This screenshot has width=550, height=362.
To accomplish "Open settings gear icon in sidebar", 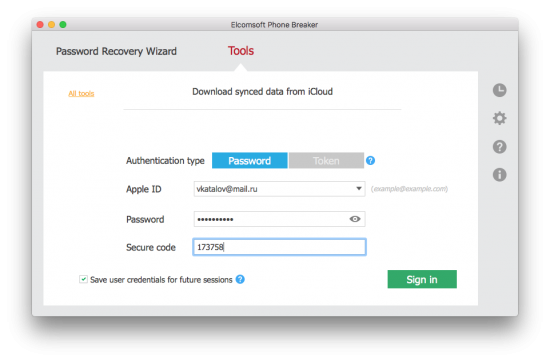I will 499,118.
